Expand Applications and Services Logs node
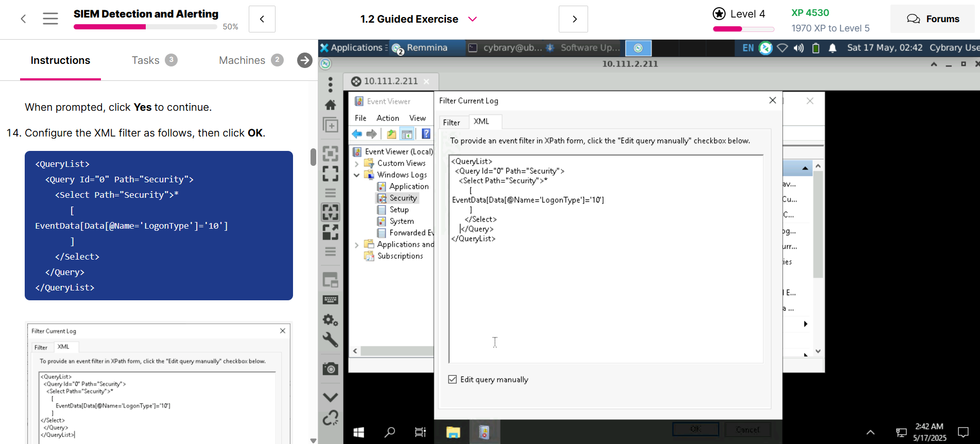This screenshot has height=444, width=980. coord(356,245)
